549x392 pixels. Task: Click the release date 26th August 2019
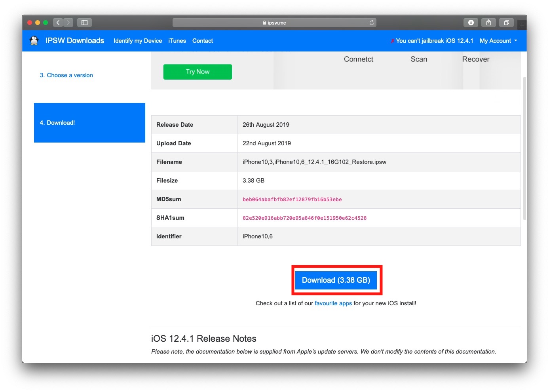point(266,125)
